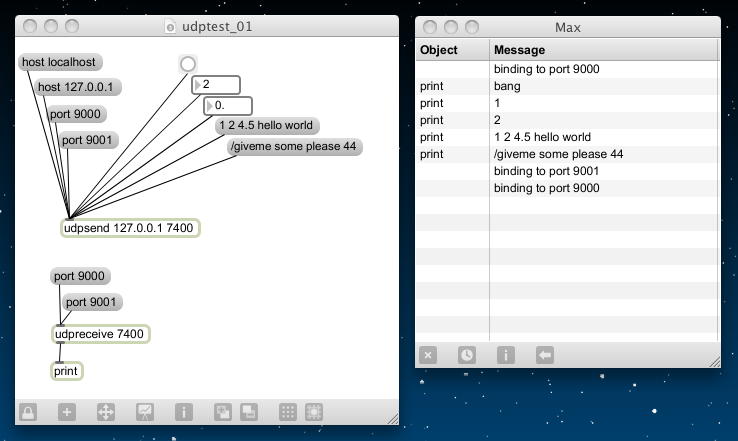Screen dimensions: 738x441
Task: Select the print object box
Action: pos(66,371)
